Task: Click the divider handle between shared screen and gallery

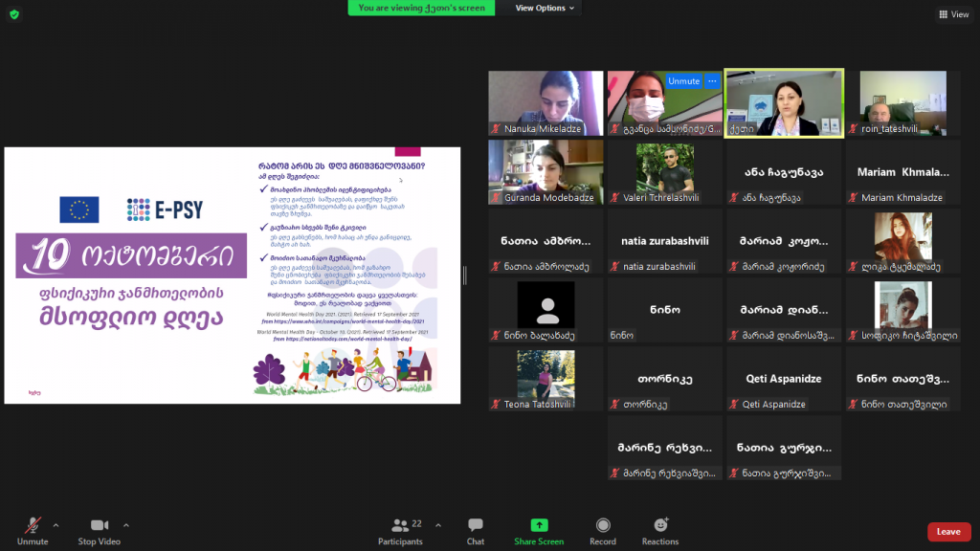Action: point(464,275)
